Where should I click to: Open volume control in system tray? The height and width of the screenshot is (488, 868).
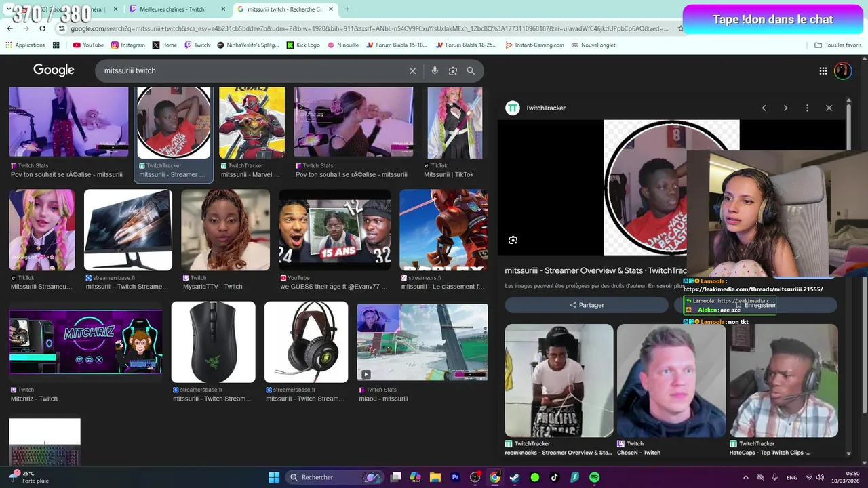(819, 477)
